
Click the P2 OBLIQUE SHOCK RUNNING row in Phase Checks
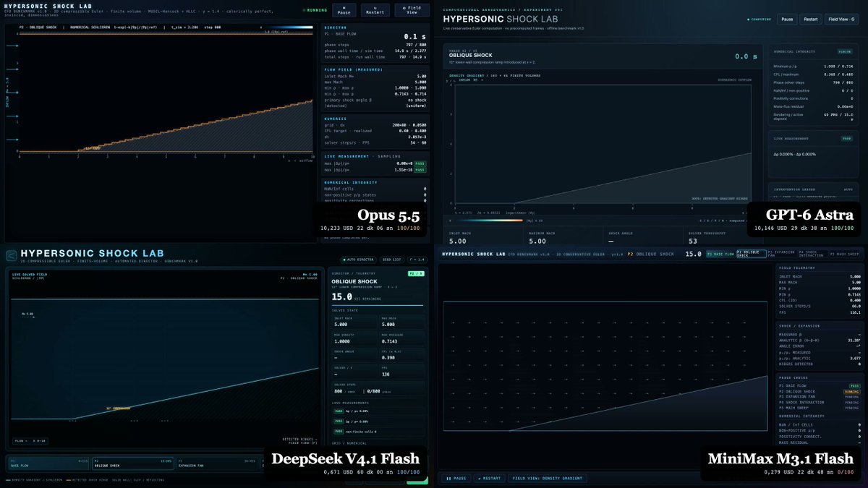pyautogui.click(x=820, y=391)
